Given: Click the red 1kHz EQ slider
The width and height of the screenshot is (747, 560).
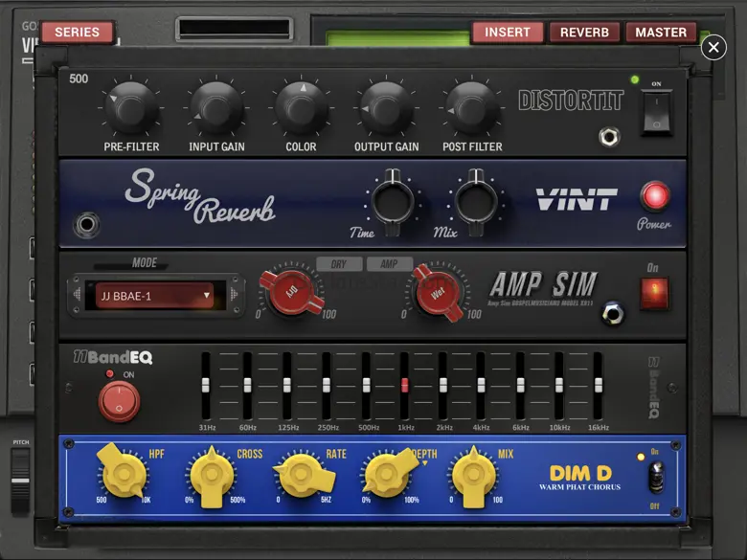Looking at the screenshot, I should click(404, 385).
